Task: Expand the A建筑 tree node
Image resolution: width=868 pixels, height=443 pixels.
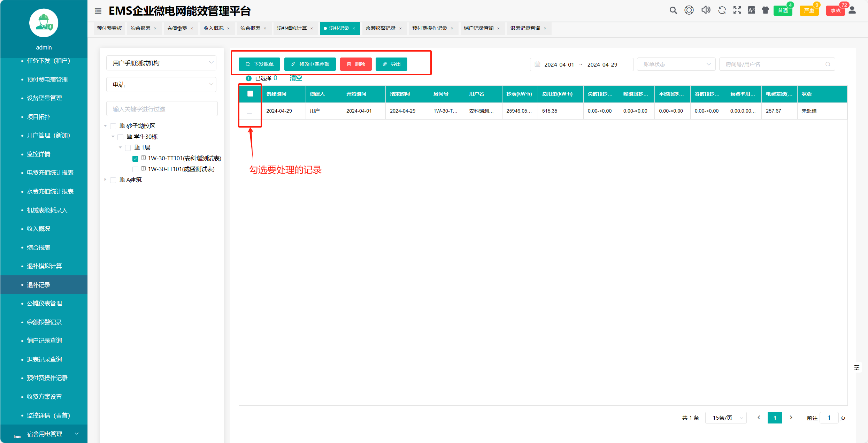Action: 105,180
